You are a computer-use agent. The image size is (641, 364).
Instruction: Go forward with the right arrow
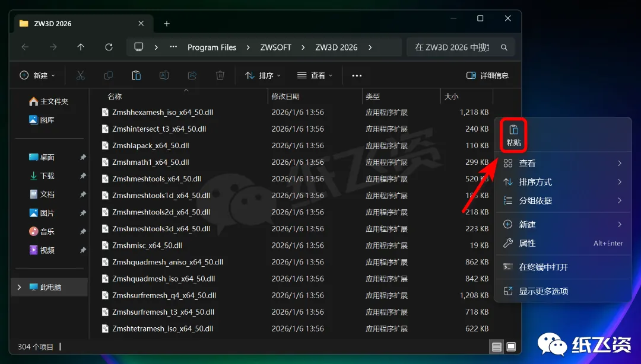tap(53, 47)
